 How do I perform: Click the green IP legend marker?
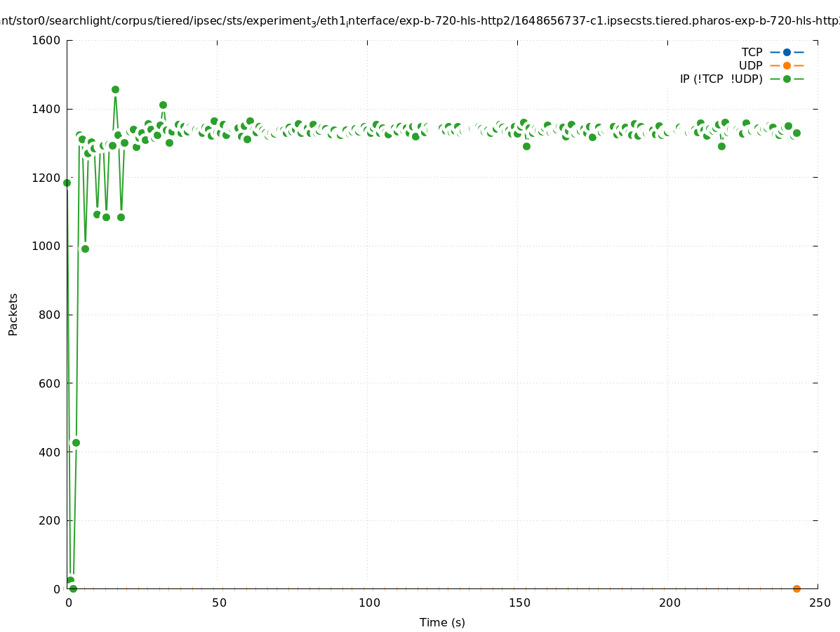click(x=787, y=79)
